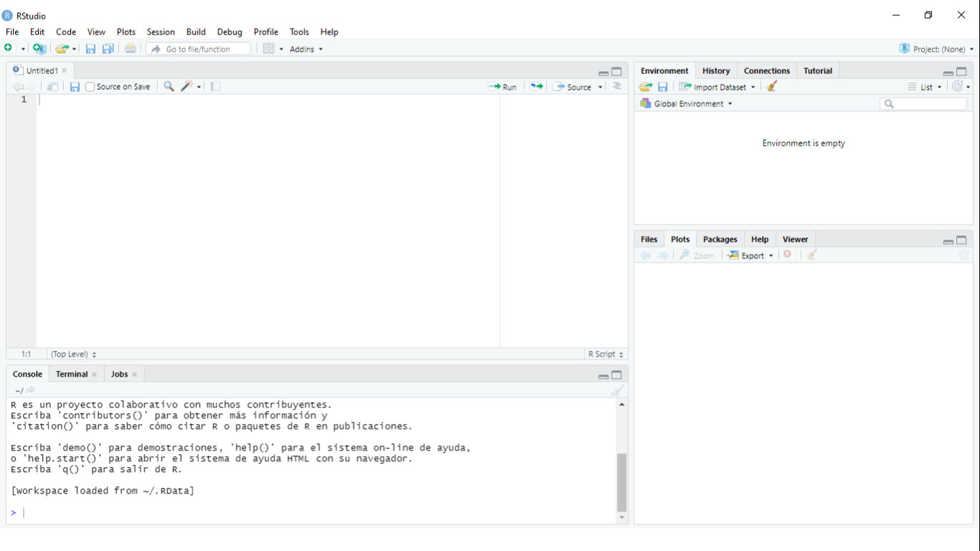This screenshot has width=980, height=551.
Task: Switch to the History tab
Action: point(716,70)
